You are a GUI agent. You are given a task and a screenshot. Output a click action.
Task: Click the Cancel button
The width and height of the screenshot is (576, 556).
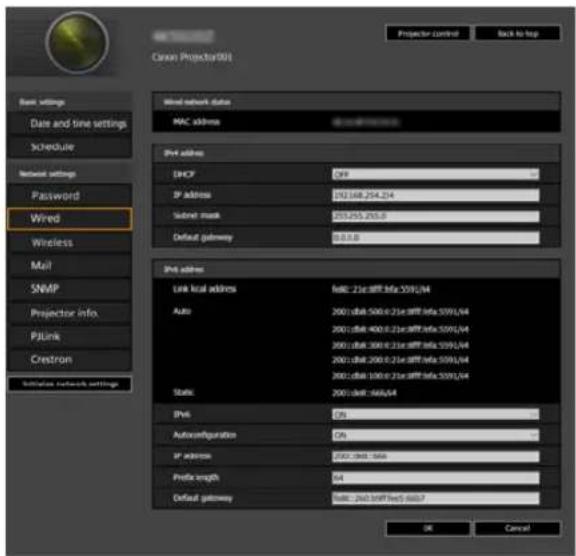click(517, 528)
